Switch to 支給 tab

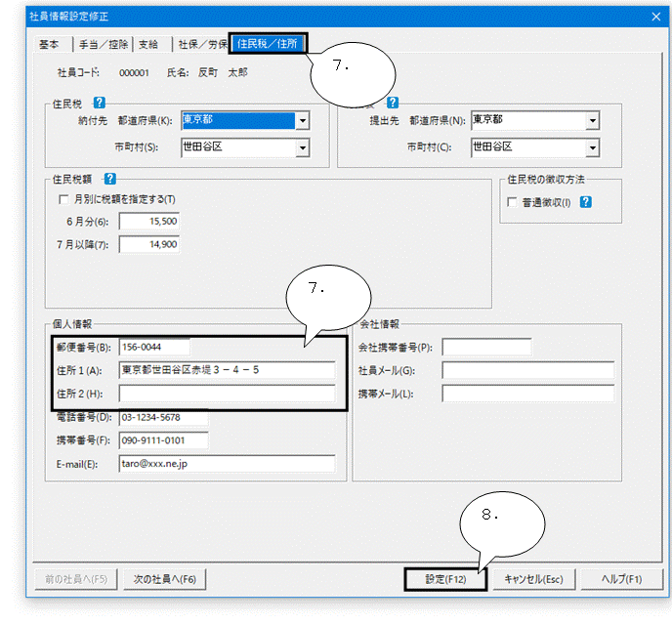(x=152, y=44)
